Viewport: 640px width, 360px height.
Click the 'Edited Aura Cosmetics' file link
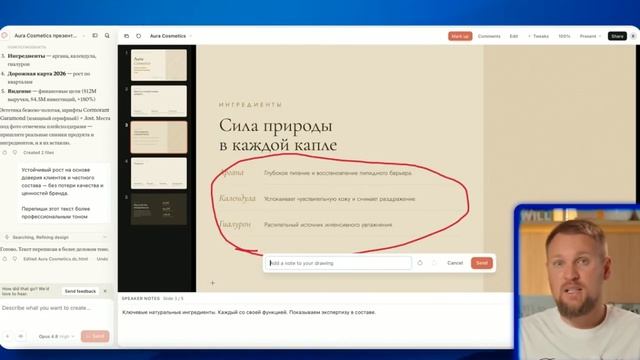[56, 259]
